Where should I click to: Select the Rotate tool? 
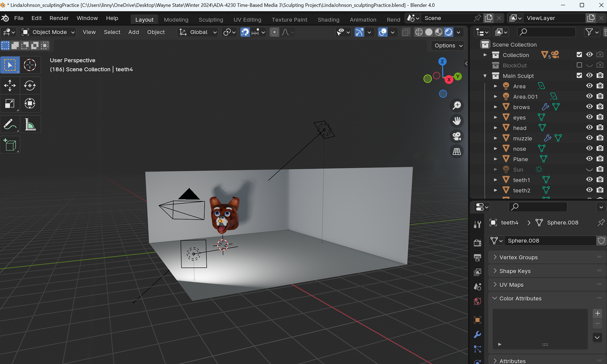(x=30, y=85)
